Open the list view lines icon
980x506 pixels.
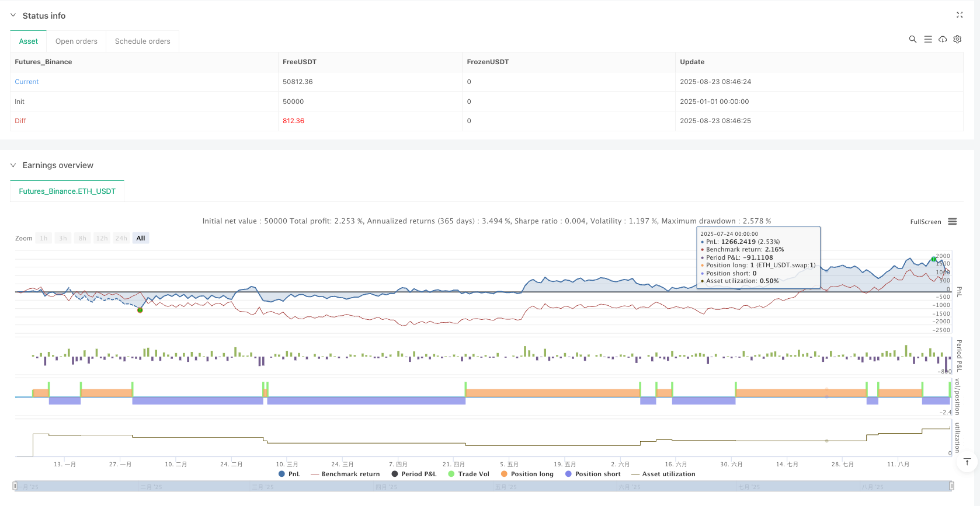coord(927,40)
